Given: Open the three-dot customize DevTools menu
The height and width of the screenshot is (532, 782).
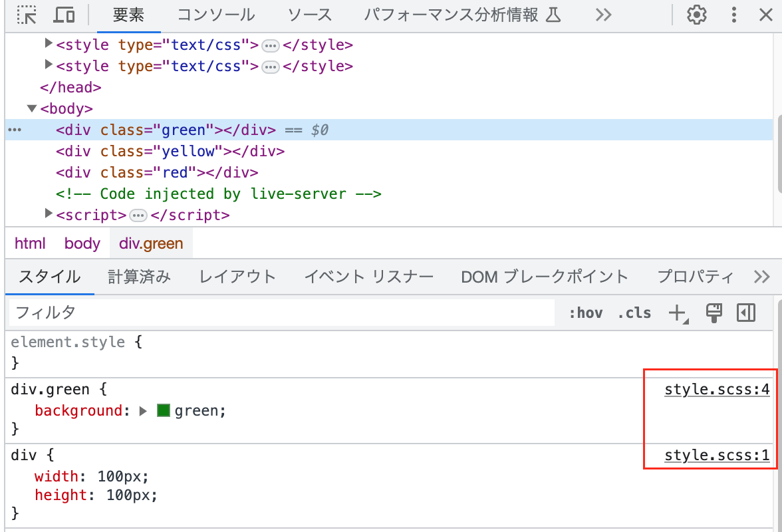Looking at the screenshot, I should [x=733, y=15].
